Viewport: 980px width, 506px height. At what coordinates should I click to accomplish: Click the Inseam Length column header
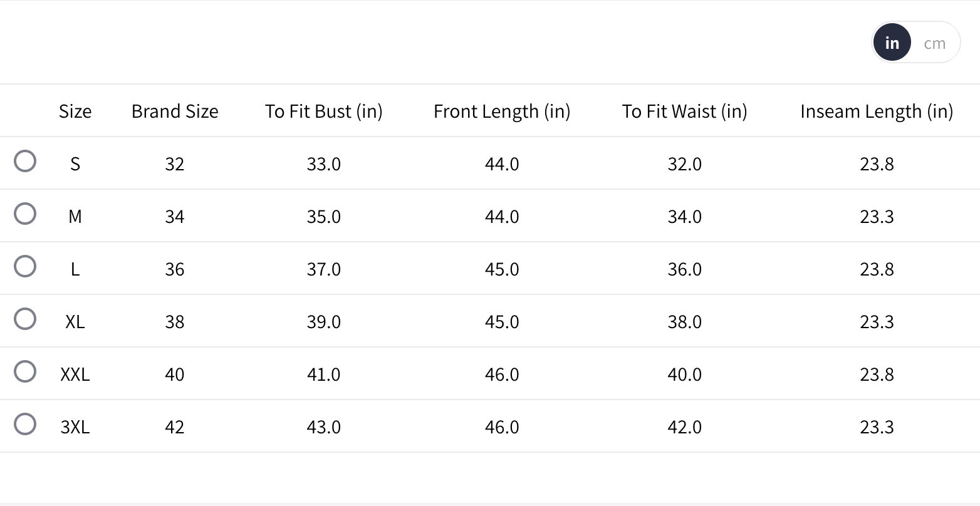pyautogui.click(x=876, y=111)
